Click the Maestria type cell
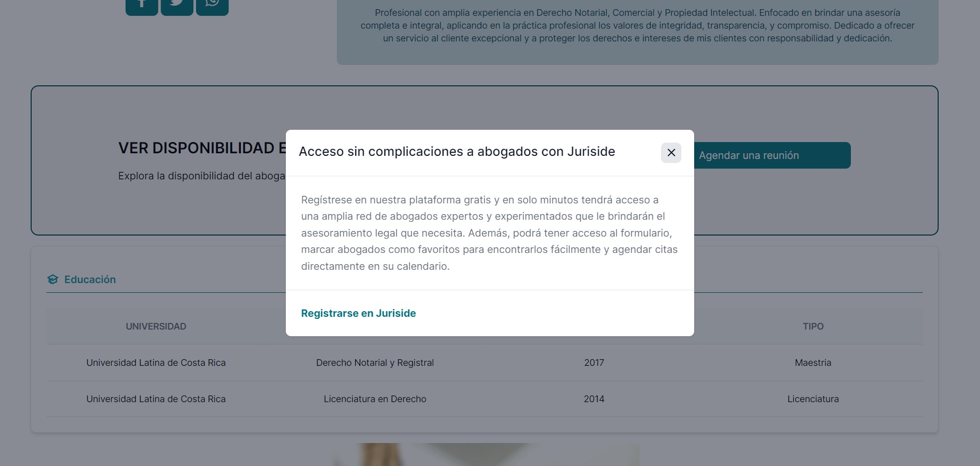Screen dimensions: 980x466 coord(813,363)
